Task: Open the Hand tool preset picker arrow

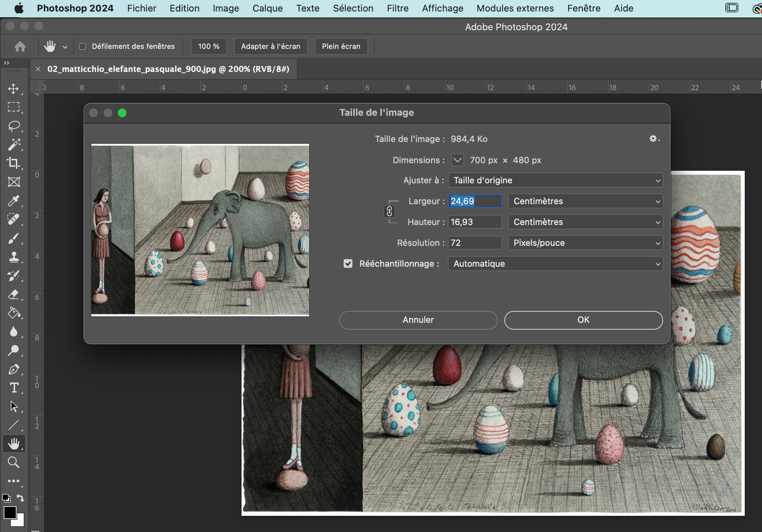Action: [x=65, y=47]
